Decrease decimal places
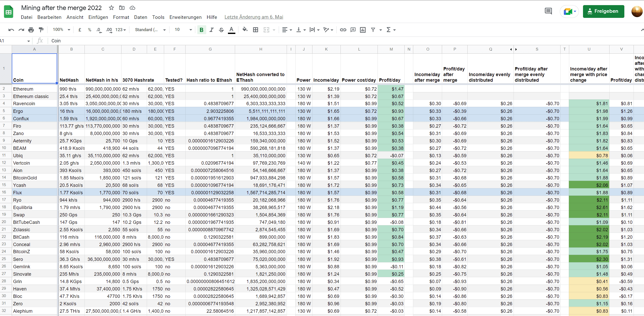This screenshot has height=316, width=644. point(99,30)
